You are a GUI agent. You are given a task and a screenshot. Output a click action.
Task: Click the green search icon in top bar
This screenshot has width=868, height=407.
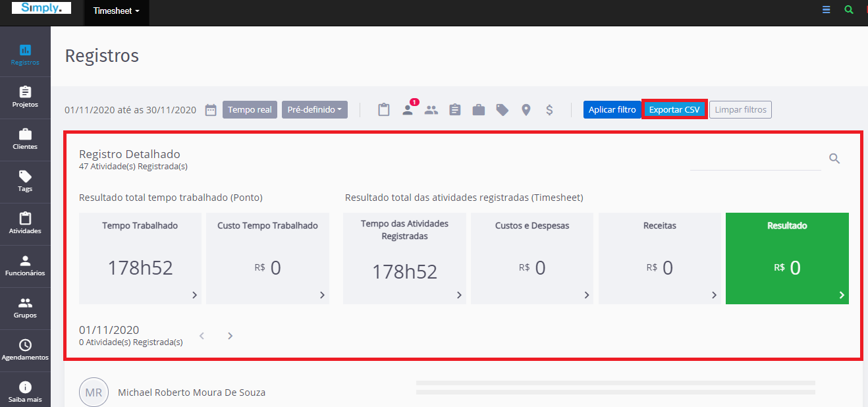(849, 10)
